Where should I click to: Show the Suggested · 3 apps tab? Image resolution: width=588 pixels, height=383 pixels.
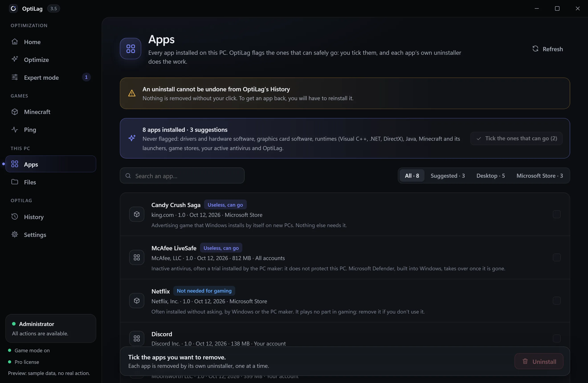click(x=448, y=175)
